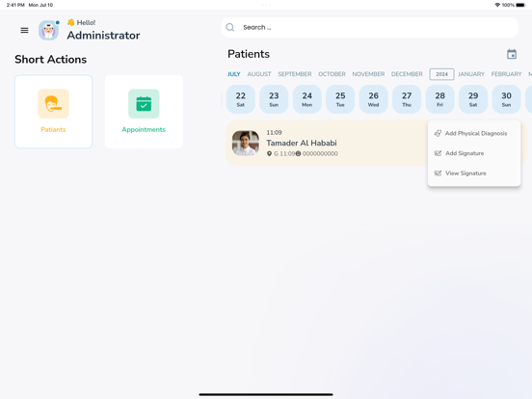This screenshot has width=532, height=399.
Task: Open the calendar picker icon
Action: click(512, 54)
